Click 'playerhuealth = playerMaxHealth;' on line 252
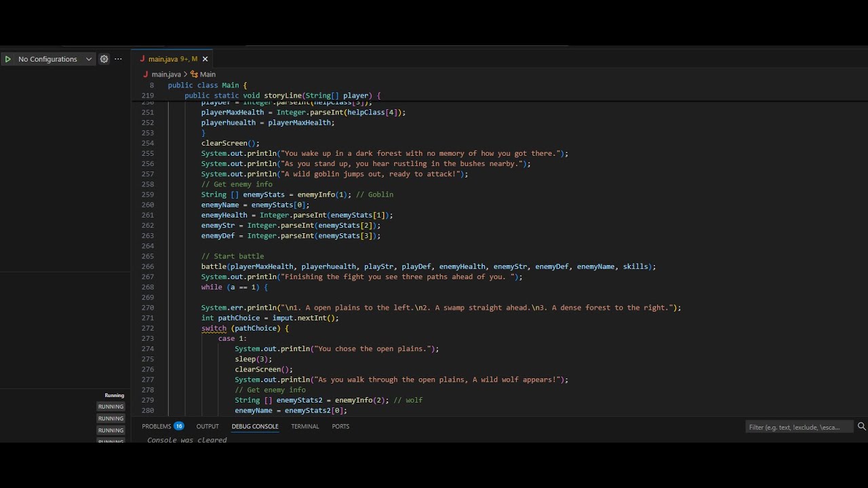868x488 pixels. pyautogui.click(x=268, y=123)
